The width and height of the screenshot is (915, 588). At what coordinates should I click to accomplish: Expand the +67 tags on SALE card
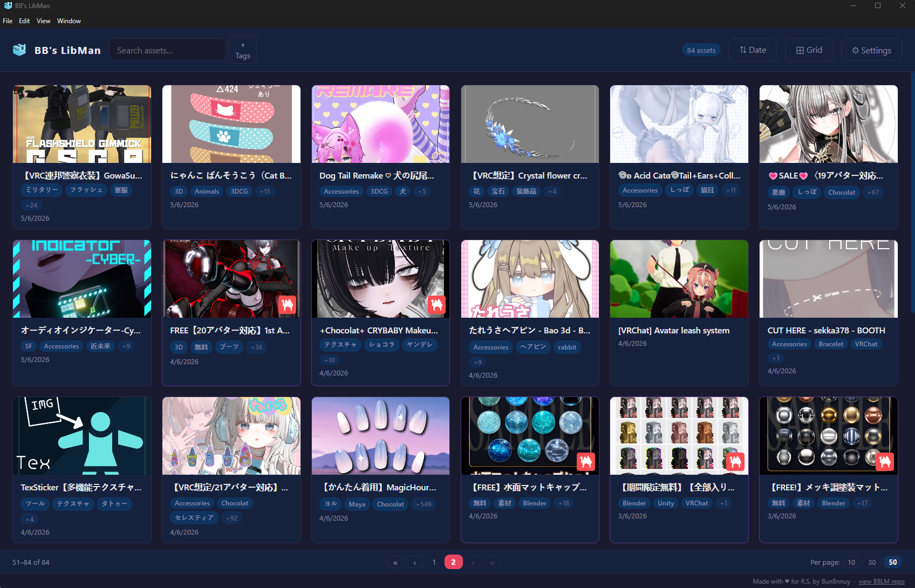tap(873, 193)
